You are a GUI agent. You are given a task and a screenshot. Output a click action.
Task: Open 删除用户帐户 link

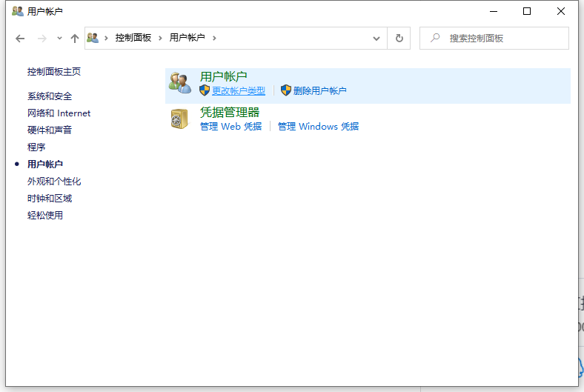click(319, 90)
